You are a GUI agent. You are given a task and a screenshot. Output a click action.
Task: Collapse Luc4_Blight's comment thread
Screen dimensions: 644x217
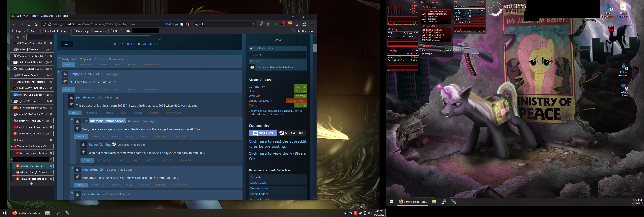click(59, 57)
